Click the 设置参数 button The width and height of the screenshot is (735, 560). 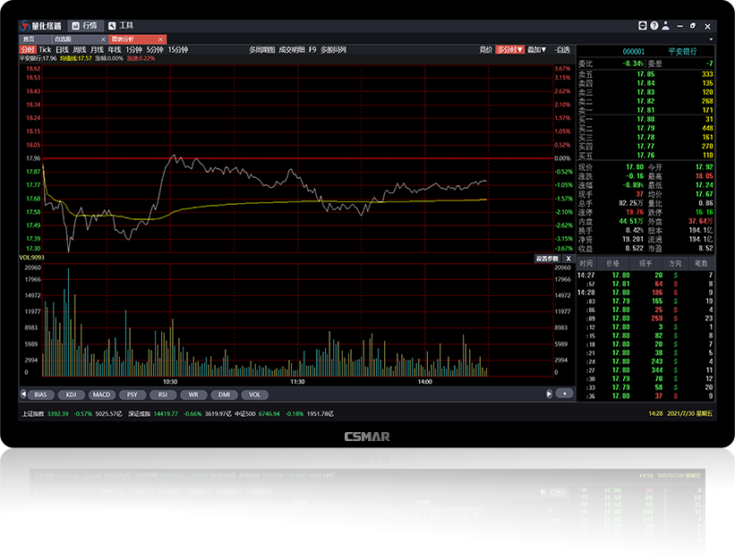[x=546, y=259]
